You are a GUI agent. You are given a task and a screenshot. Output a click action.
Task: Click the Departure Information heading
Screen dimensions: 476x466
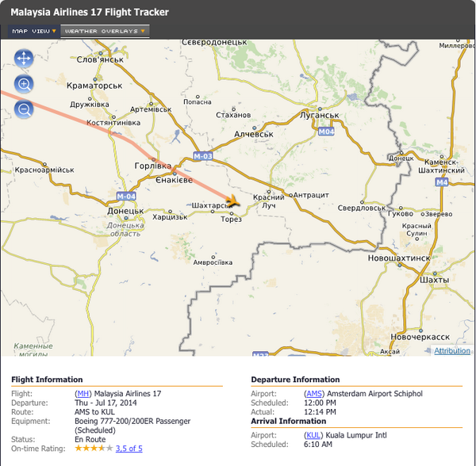click(295, 380)
